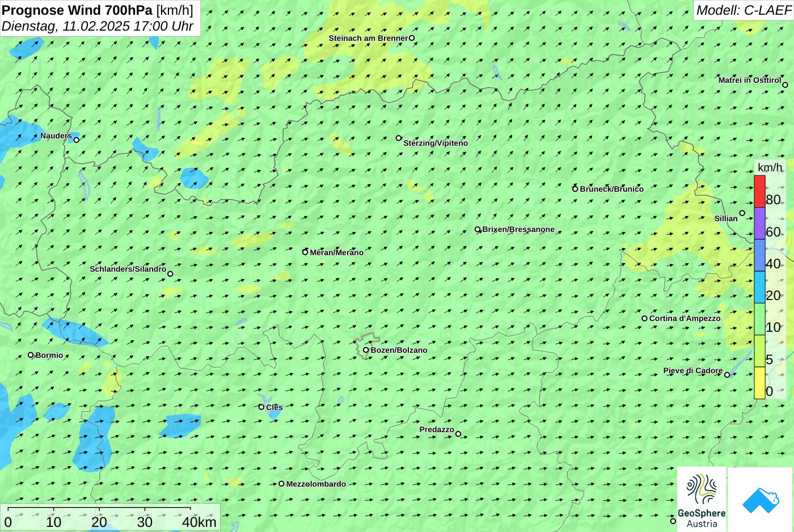
Task: Click the yellow 0 km/h legend color
Action: pos(759,383)
